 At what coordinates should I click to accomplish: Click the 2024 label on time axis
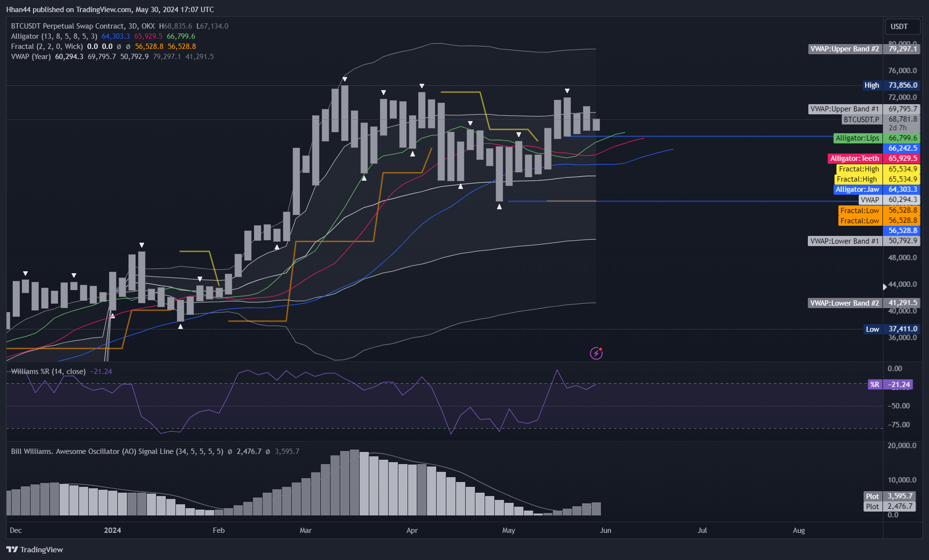click(x=112, y=530)
